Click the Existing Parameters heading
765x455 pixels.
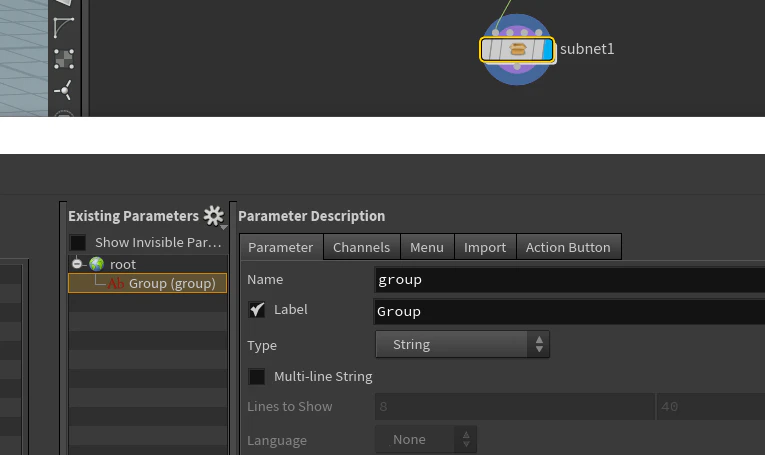pos(133,216)
